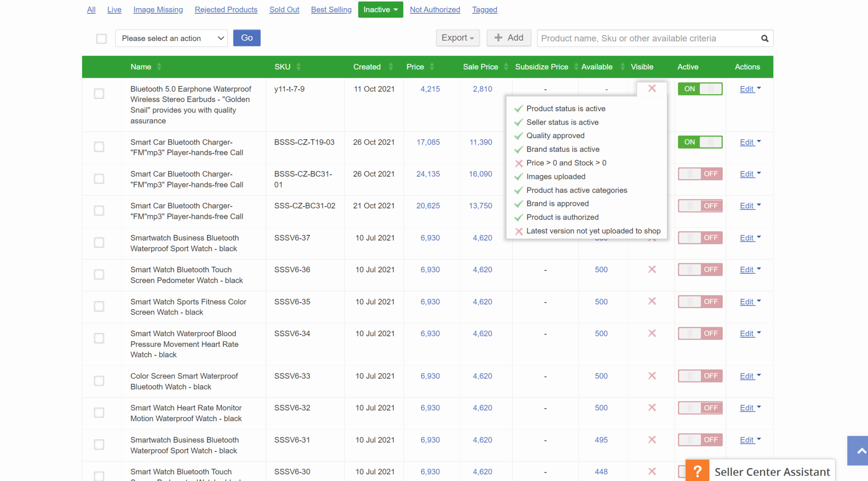Click the Add product button

pos(509,38)
